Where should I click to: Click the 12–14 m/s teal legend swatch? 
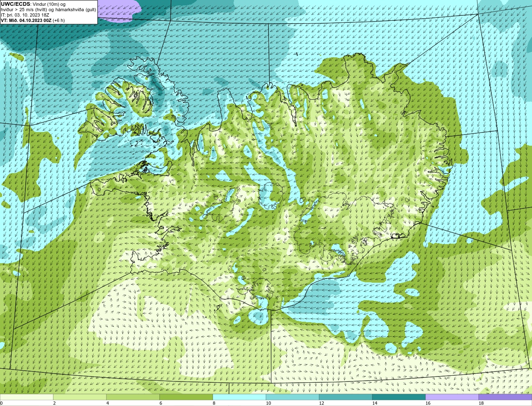click(x=346, y=397)
